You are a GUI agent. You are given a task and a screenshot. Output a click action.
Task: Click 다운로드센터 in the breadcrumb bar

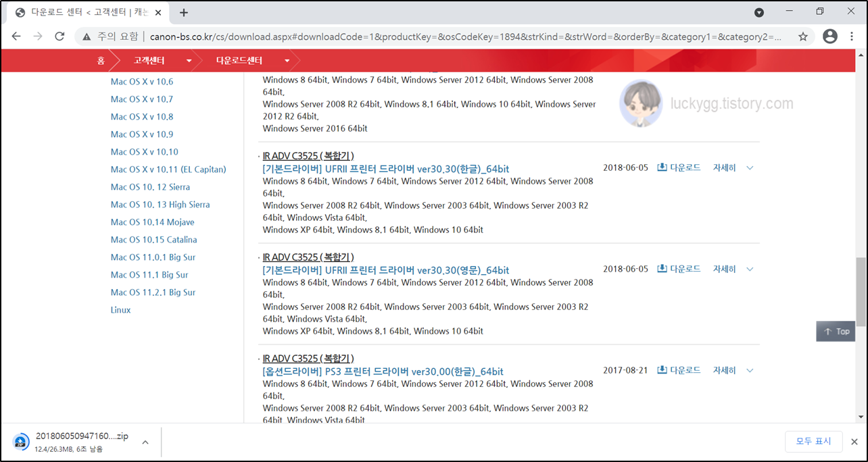coord(239,61)
